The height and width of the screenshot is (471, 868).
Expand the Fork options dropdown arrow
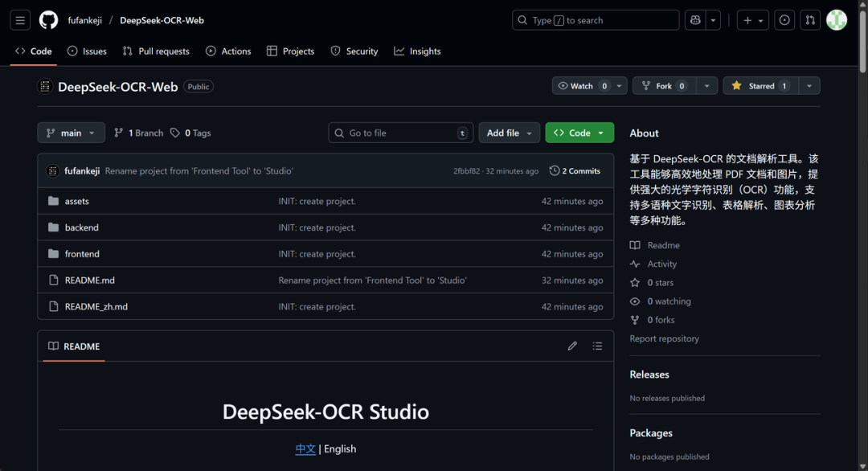(x=706, y=86)
